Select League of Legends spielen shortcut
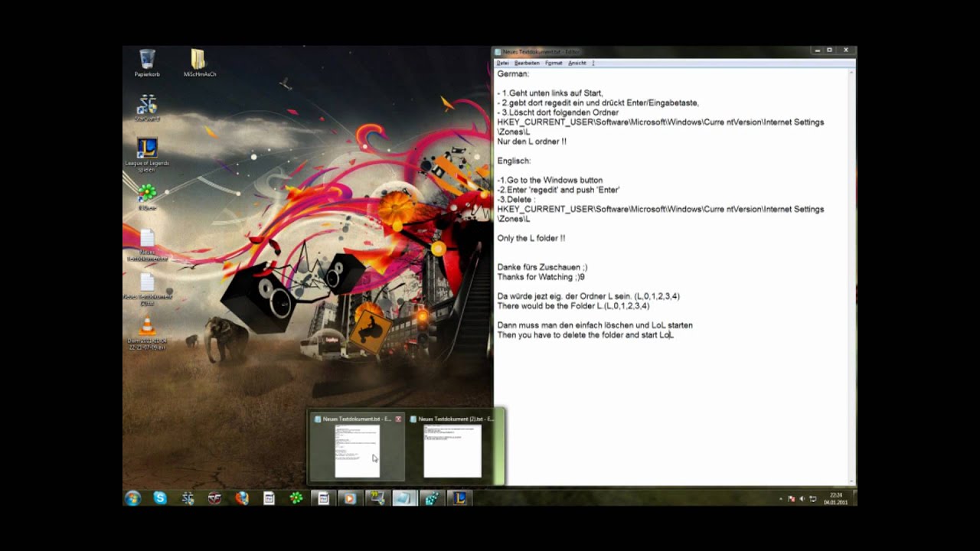This screenshot has width=980, height=551. (x=147, y=155)
